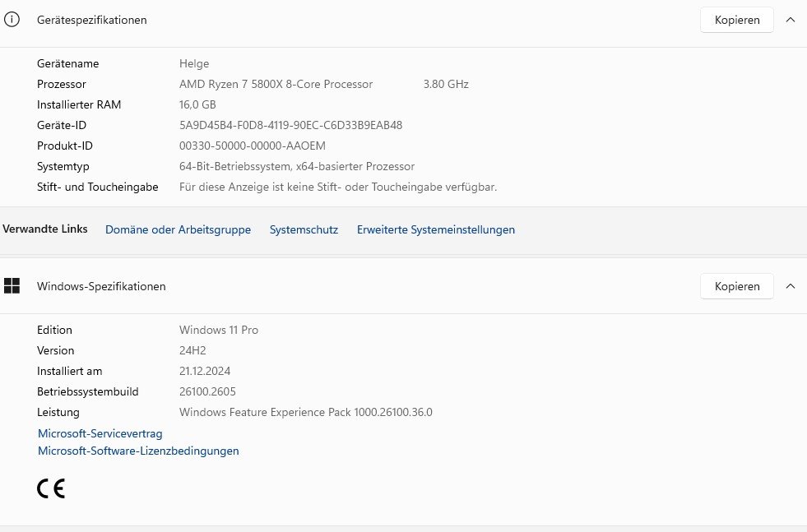
Task: Select the 16,0 GB RAM value
Action: (197, 104)
